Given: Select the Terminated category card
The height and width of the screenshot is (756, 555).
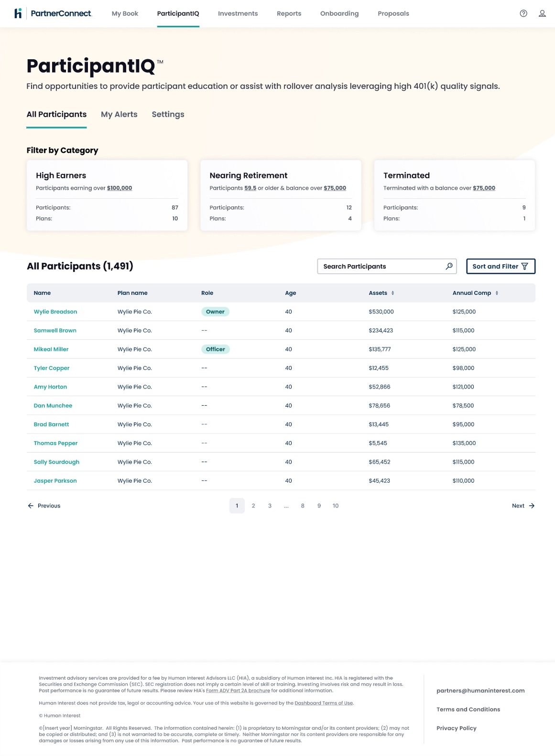Looking at the screenshot, I should (x=455, y=195).
